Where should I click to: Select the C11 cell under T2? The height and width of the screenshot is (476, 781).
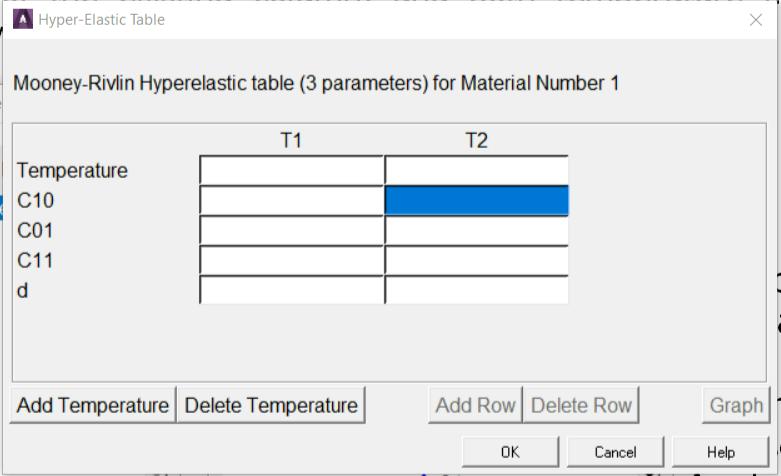pos(477,260)
